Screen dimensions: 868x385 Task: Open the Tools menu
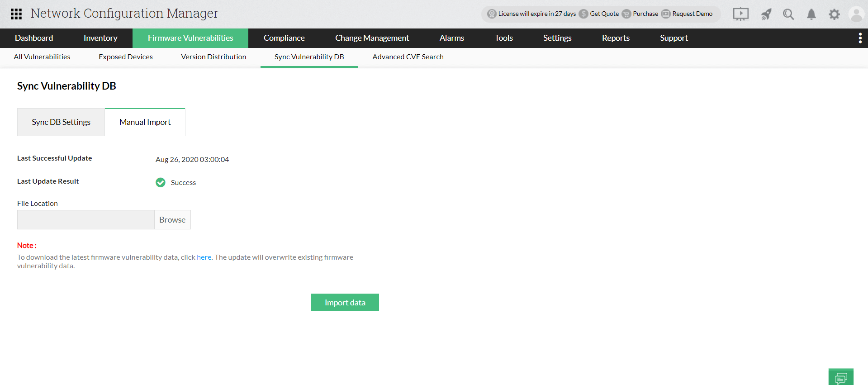coord(504,38)
